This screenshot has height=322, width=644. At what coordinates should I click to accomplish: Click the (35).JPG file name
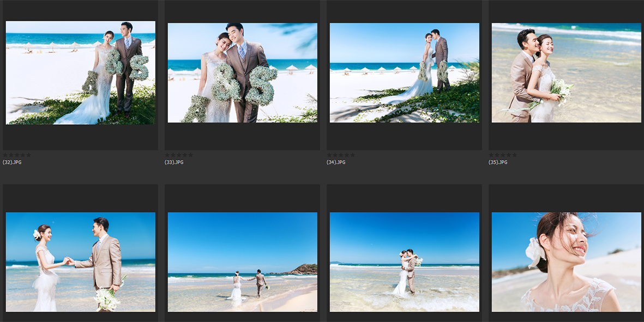(x=498, y=162)
